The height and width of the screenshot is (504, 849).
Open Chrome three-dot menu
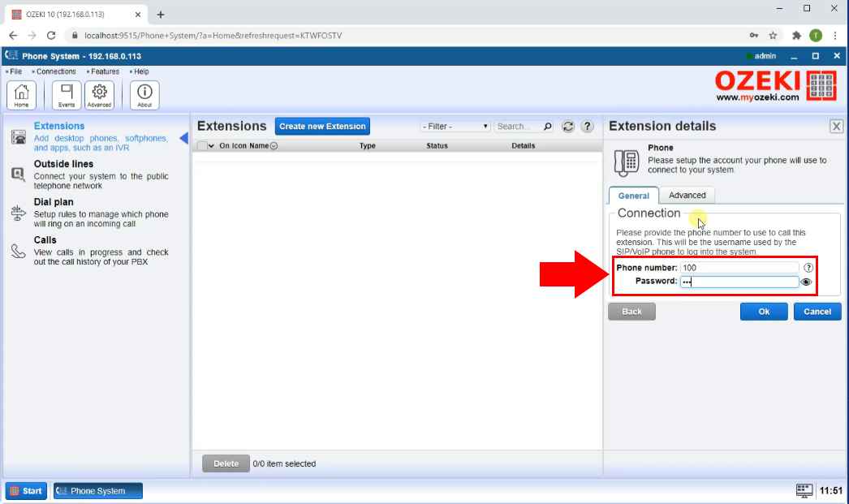(x=835, y=36)
